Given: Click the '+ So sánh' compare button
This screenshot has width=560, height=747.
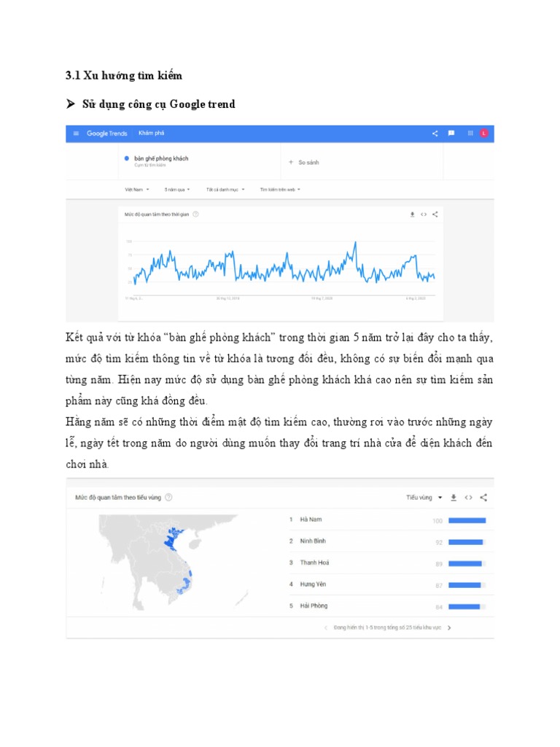Looking at the screenshot, I should pos(304,162).
